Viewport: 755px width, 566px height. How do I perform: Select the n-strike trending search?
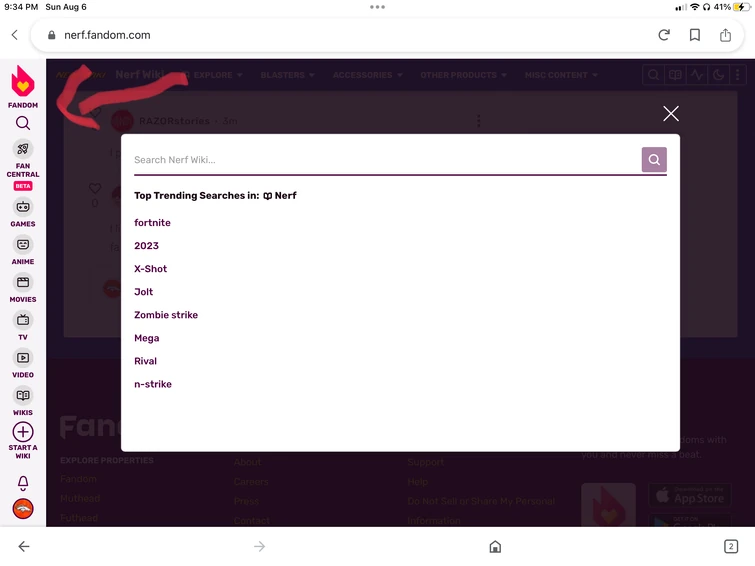tap(153, 384)
